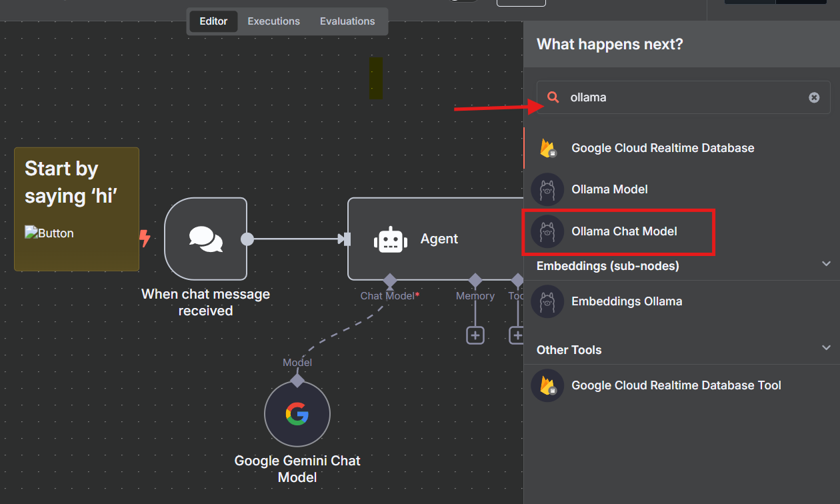The width and height of the screenshot is (840, 504).
Task: Select the Google Gemini Chat Model node icon
Action: tap(297, 414)
